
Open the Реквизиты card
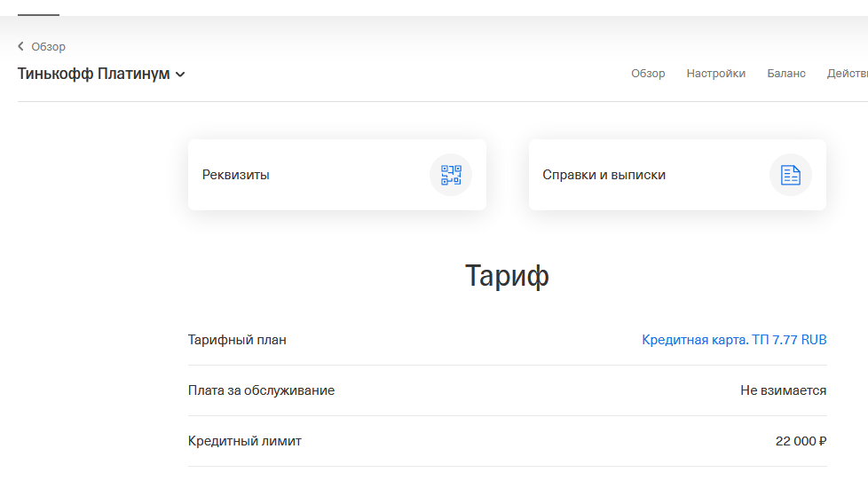pyautogui.click(x=337, y=175)
